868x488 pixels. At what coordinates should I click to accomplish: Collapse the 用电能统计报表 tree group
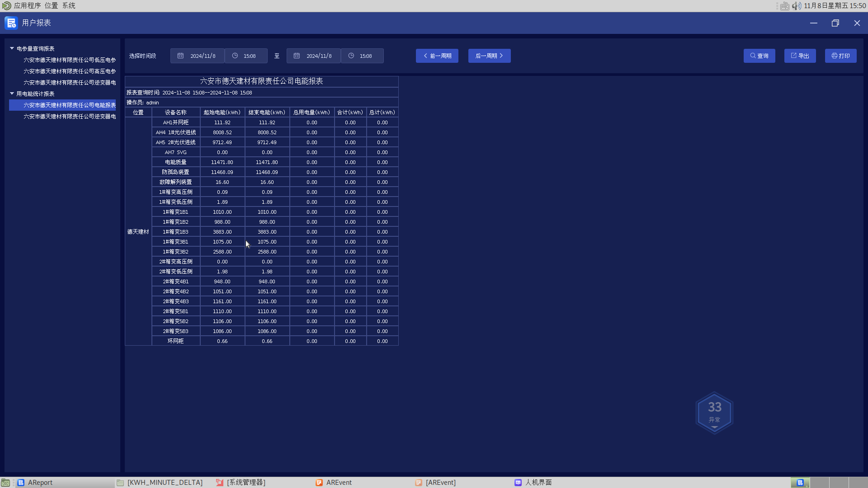point(12,94)
